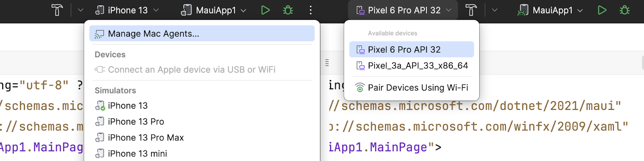Start debugging with the left bug icon
Screen dimensions: 644x161
[288, 10]
